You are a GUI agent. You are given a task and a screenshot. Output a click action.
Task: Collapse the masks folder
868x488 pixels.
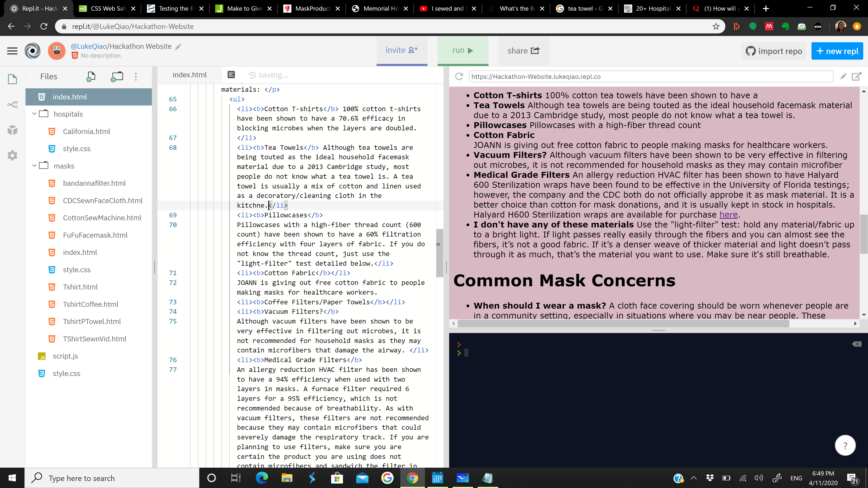[34, 166]
